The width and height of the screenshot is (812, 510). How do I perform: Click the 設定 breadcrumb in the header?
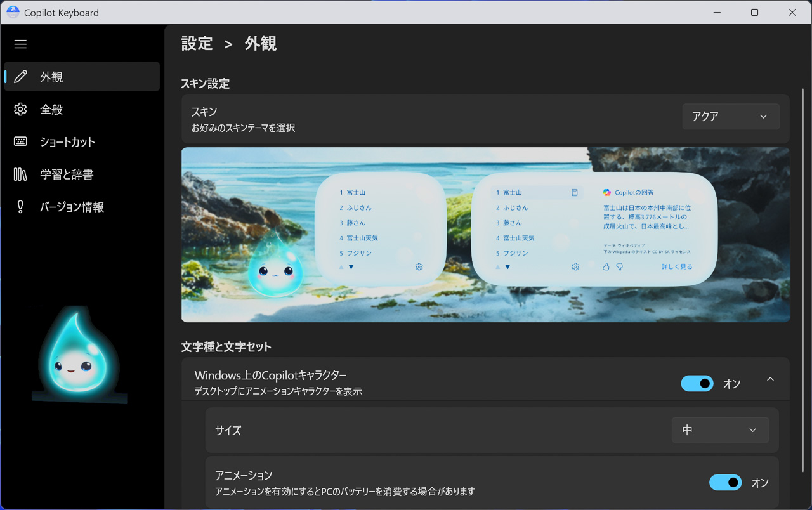[x=197, y=44]
